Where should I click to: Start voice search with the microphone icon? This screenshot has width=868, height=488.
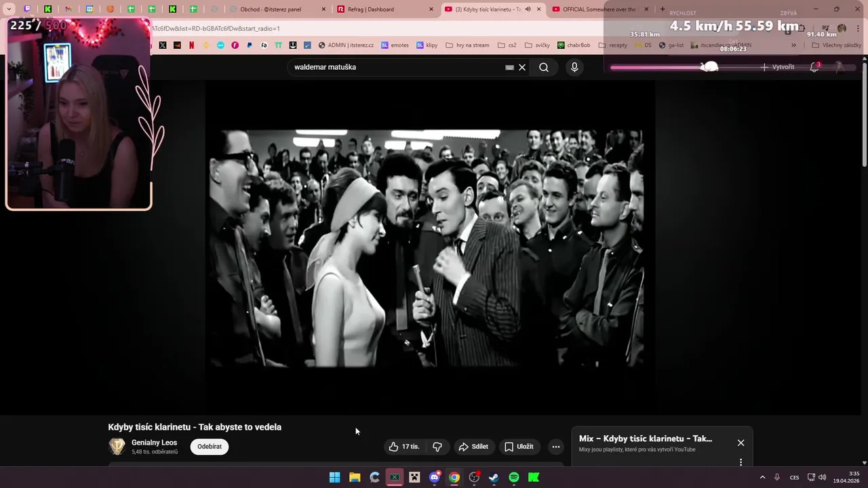(x=574, y=67)
